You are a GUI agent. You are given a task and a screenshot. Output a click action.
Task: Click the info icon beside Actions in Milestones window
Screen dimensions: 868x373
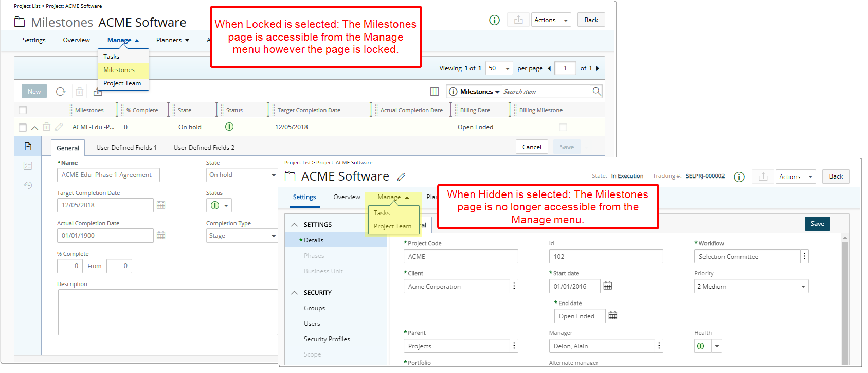(x=494, y=20)
